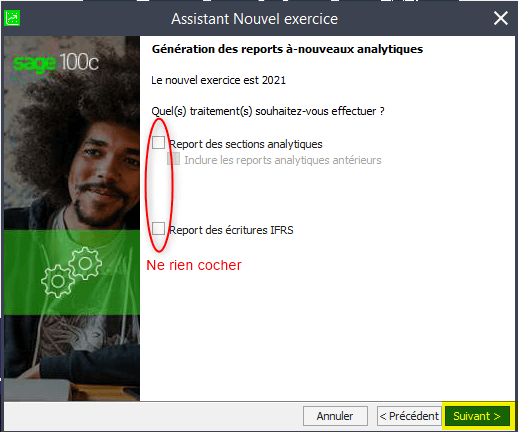The height and width of the screenshot is (432, 518).
Task: Click the green Sage app icon in title bar
Action: pos(12,18)
